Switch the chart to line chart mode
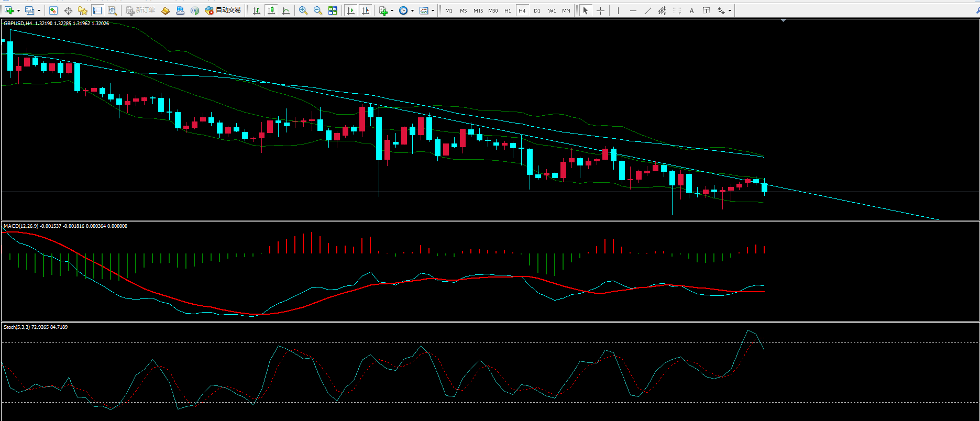Image resolution: width=980 pixels, height=421 pixels. point(286,10)
